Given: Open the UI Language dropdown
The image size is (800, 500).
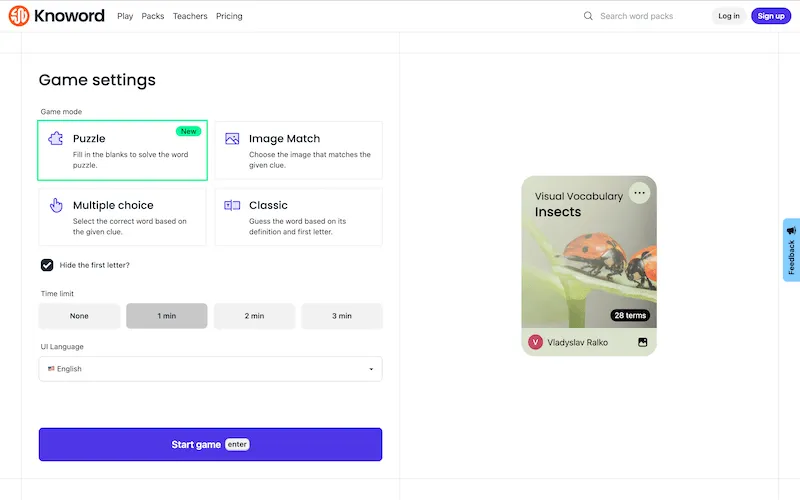Looking at the screenshot, I should [x=210, y=369].
